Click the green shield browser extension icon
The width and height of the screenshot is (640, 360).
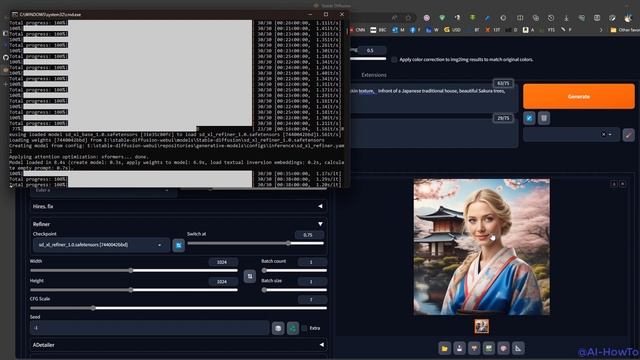pos(442,18)
